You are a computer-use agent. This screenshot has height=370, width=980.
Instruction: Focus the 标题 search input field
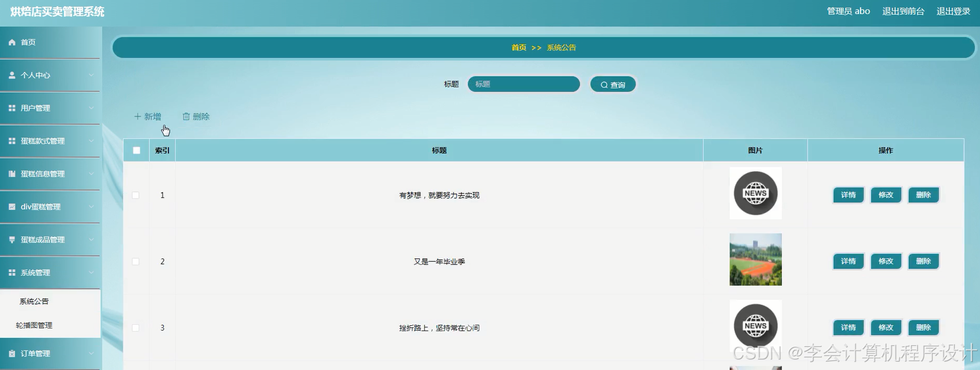coord(524,84)
